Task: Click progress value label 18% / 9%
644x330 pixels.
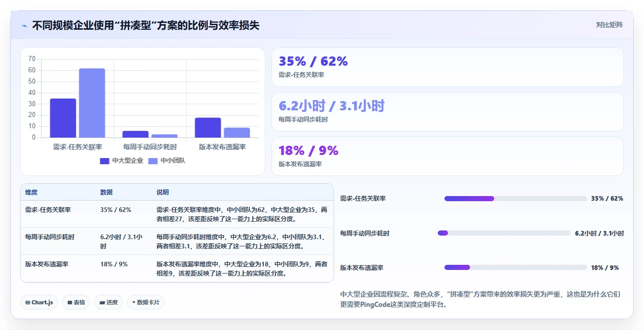Action: pyautogui.click(x=605, y=267)
